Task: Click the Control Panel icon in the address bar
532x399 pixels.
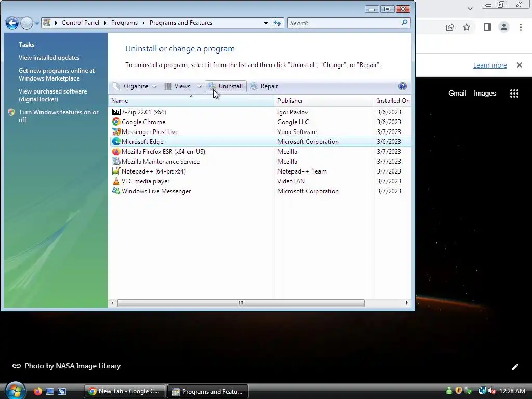Action: tap(47, 23)
